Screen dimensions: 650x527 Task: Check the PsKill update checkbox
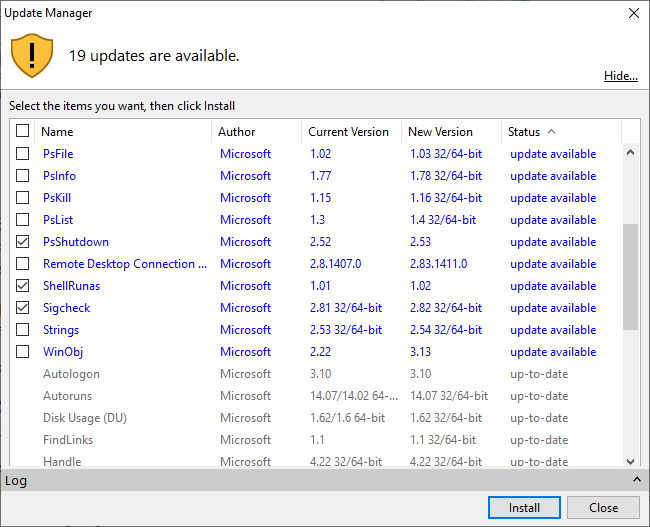(22, 197)
